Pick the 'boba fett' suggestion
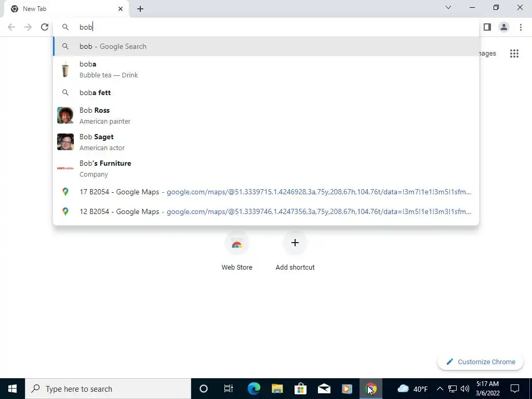The width and height of the screenshot is (532, 399). click(266, 92)
